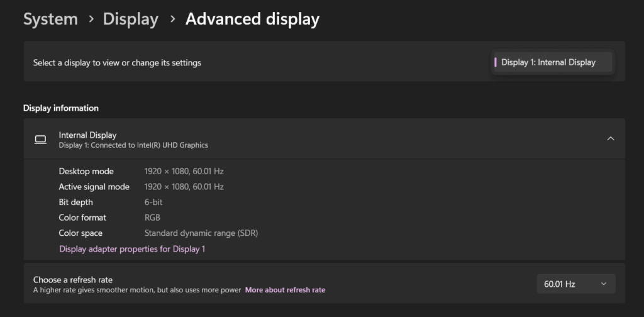Click the Select a display instruction text
This screenshot has height=317, width=644.
tap(117, 63)
